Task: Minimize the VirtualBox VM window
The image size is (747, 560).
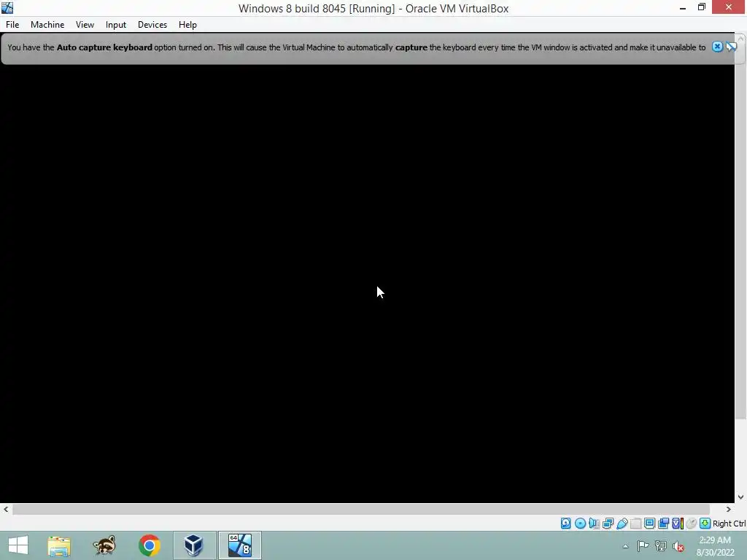Action: [x=683, y=7]
